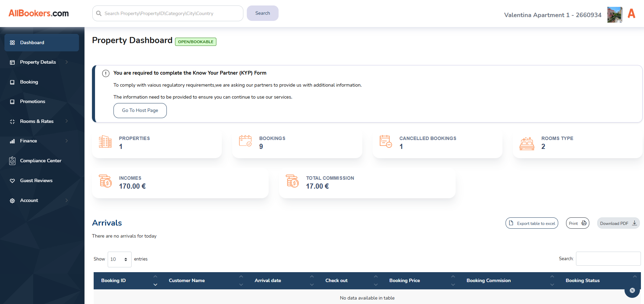The height and width of the screenshot is (304, 644).
Task: Click the Compliance Center clipboard icon
Action: 12,161
